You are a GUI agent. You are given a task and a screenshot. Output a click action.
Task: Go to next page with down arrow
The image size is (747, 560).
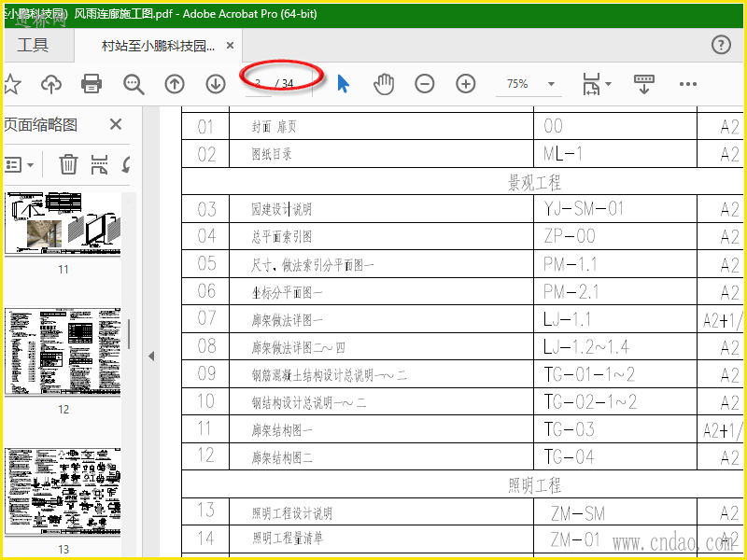[216, 84]
